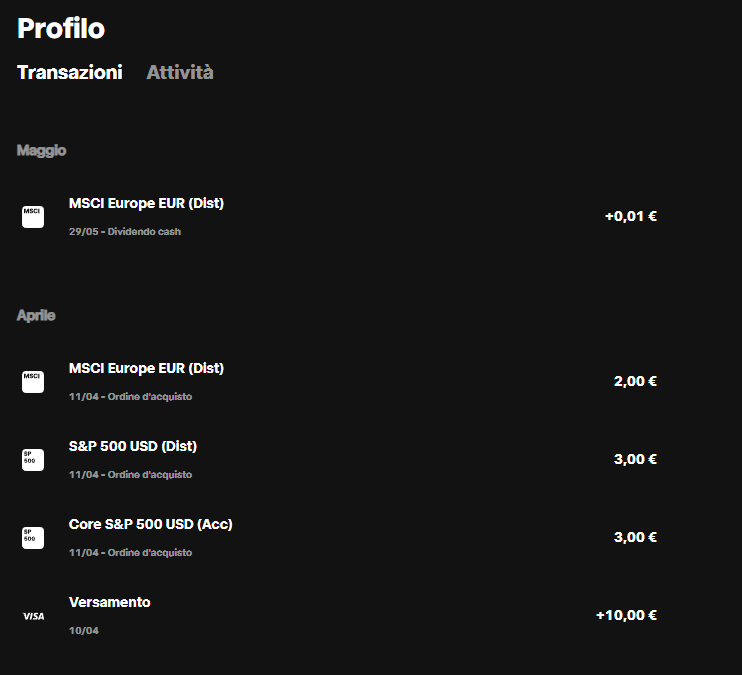
Task: Click the Core S&P 500 USD (Acc) icon
Action: [33, 538]
